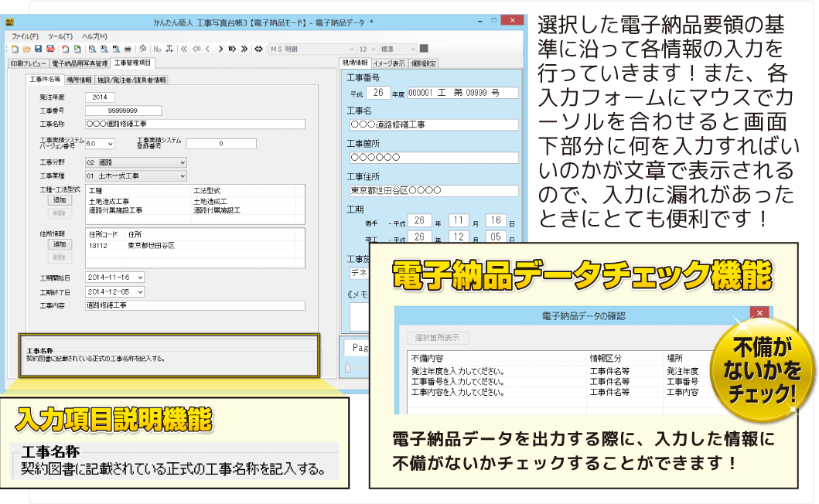Open the font size 12 dropdown
Viewport: 819px width, 504px height.
pos(367,49)
